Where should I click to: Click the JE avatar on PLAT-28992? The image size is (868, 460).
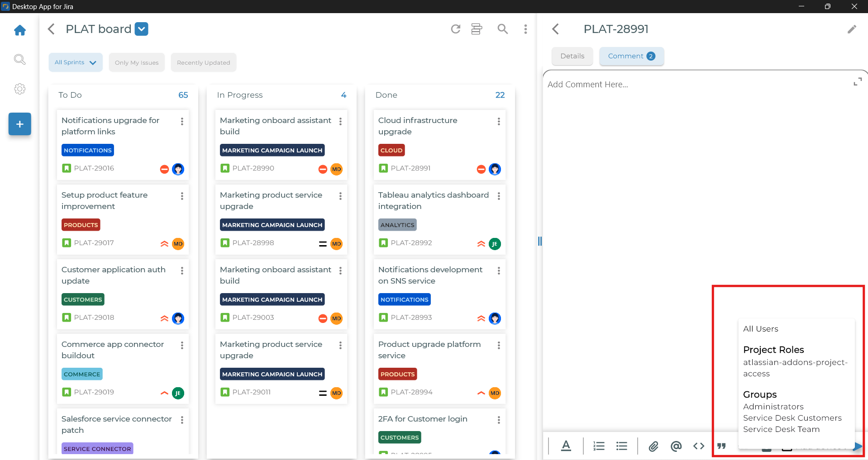(x=495, y=244)
